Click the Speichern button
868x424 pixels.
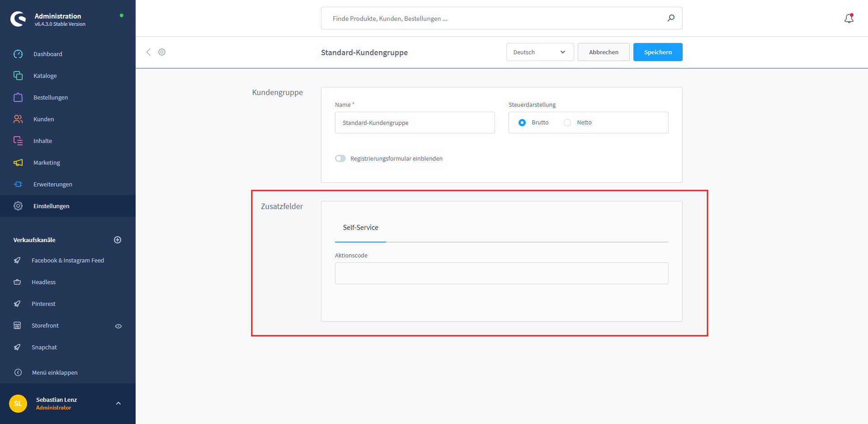pyautogui.click(x=658, y=52)
